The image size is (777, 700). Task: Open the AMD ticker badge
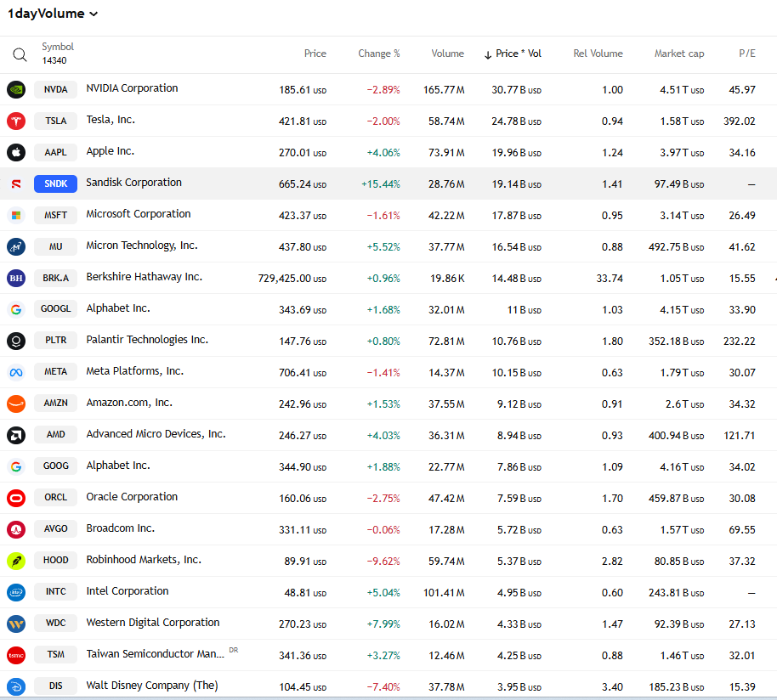tap(55, 434)
